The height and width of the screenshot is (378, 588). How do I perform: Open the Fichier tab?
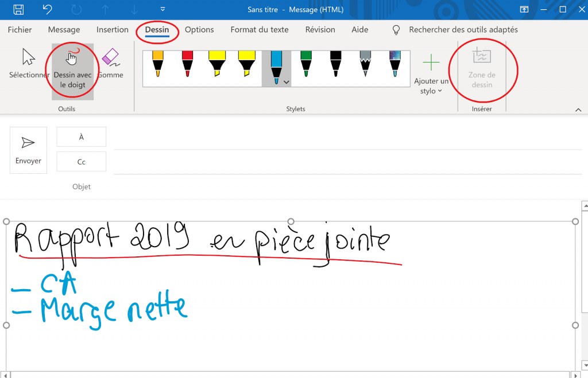pos(20,30)
